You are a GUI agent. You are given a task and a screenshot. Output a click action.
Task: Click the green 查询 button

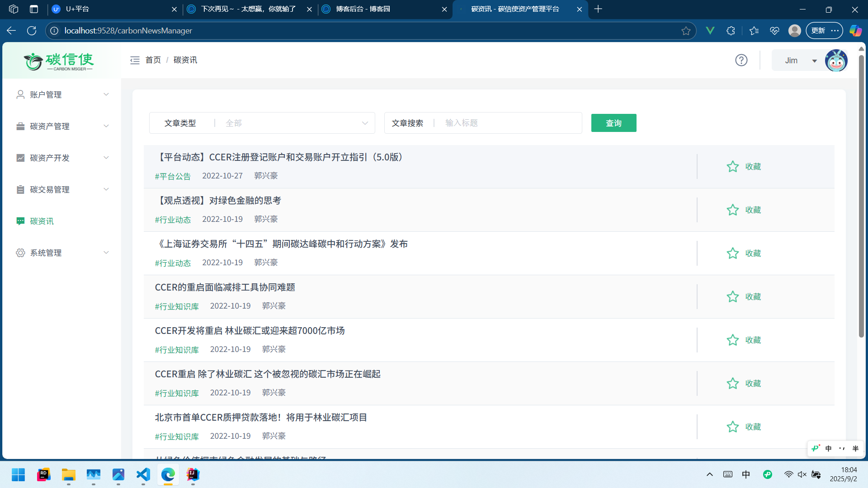613,123
